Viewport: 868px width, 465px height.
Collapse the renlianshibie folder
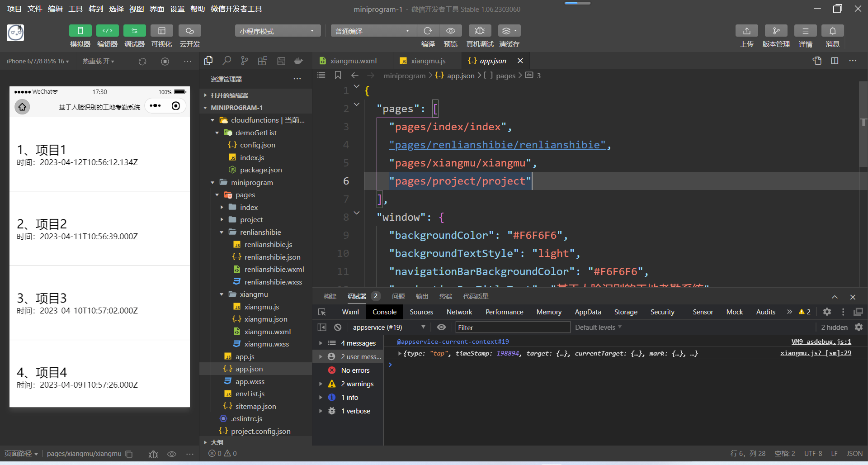point(222,232)
